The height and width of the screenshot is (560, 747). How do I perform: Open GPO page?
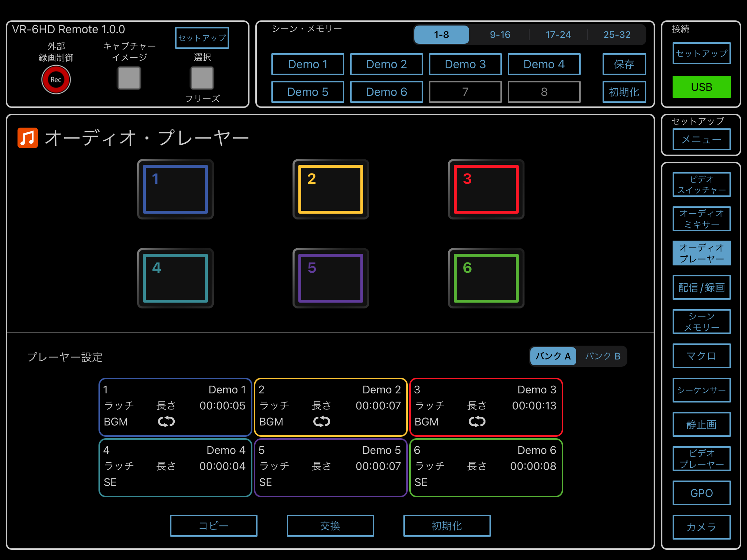(701, 493)
